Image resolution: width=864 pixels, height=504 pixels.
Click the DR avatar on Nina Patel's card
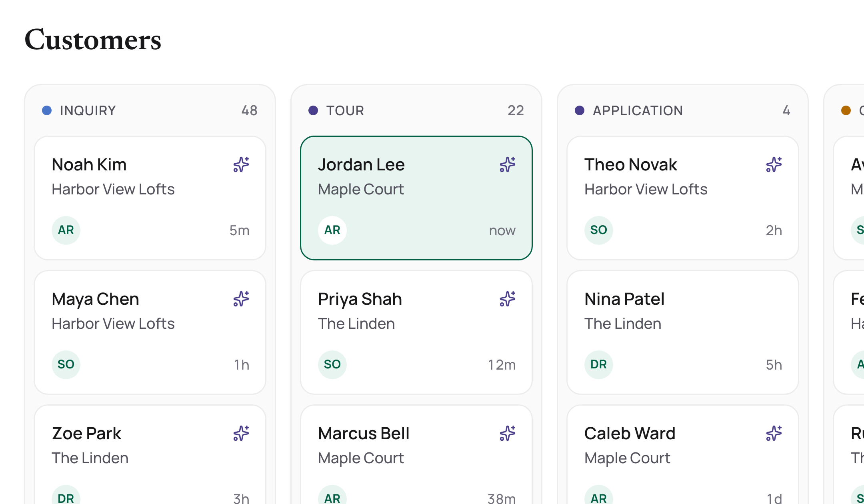pos(599,364)
